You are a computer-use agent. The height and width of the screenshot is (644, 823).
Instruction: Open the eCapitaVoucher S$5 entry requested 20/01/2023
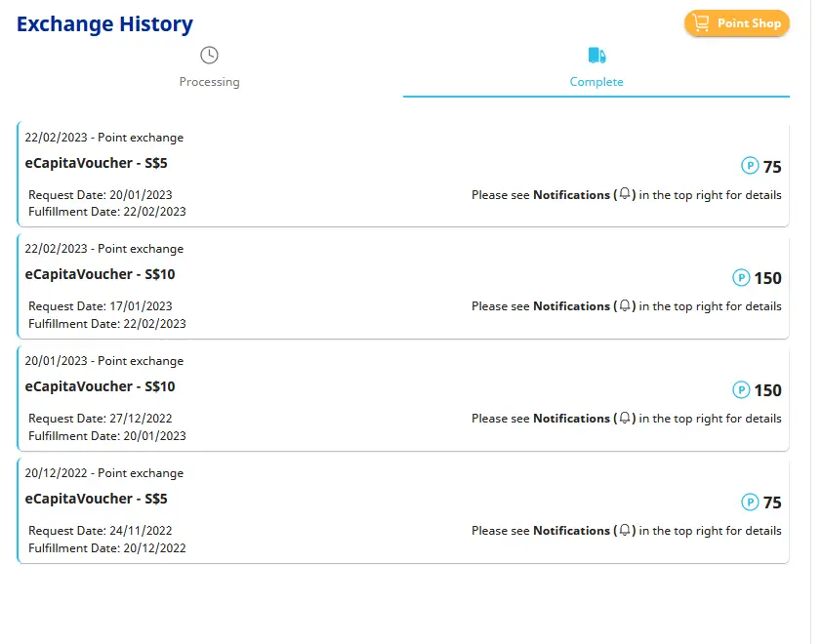pos(403,174)
